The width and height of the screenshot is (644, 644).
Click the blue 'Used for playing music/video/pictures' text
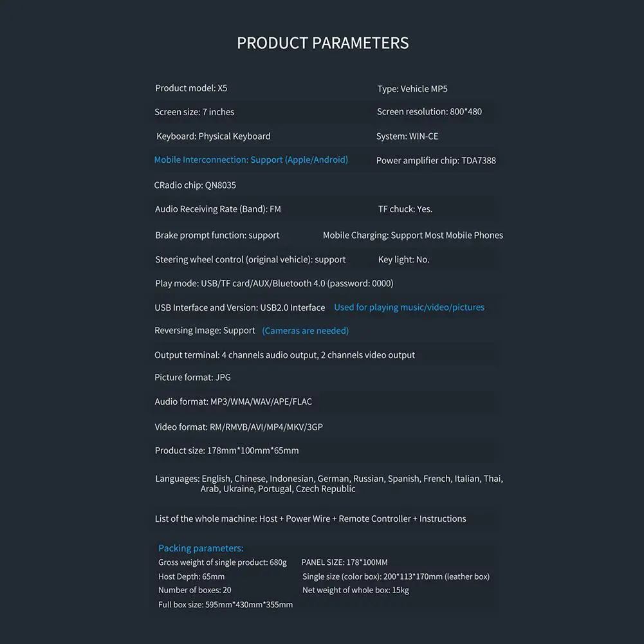click(x=409, y=308)
